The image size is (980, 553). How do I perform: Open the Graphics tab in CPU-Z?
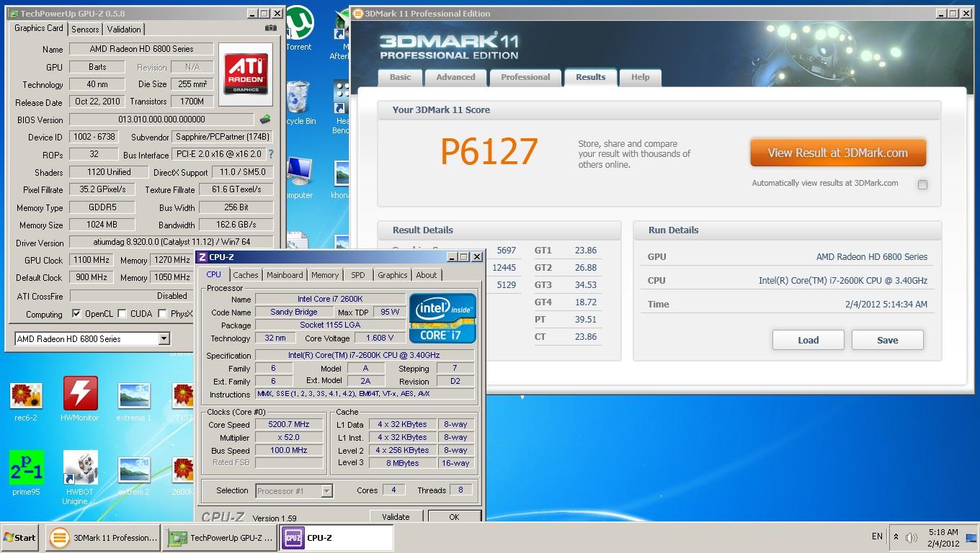click(392, 275)
